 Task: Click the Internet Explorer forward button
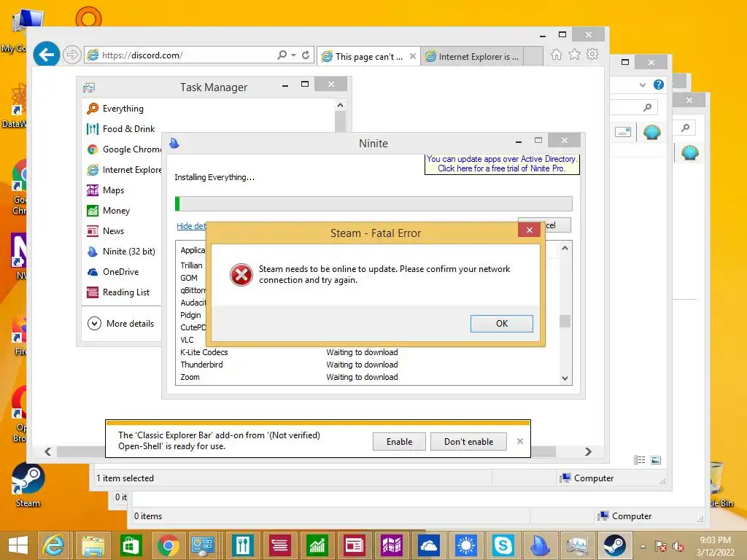point(71,55)
